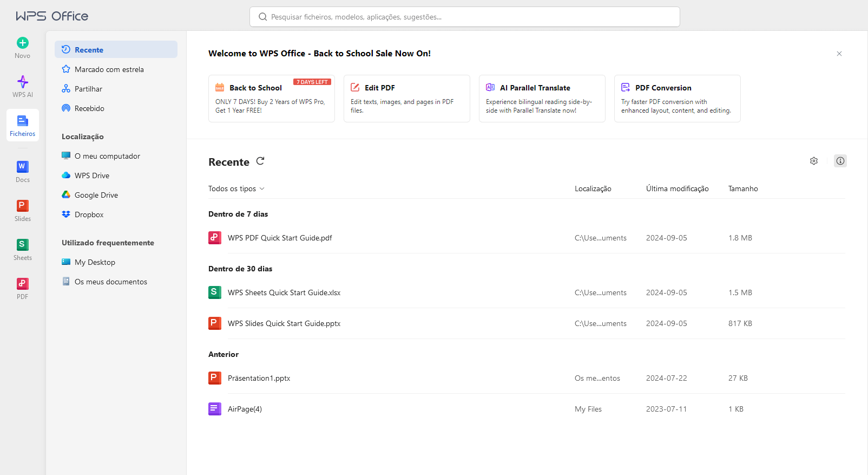Screen dimensions: 868x475
Task: Open the Slides P icon in sidebar
Action: coord(23,205)
